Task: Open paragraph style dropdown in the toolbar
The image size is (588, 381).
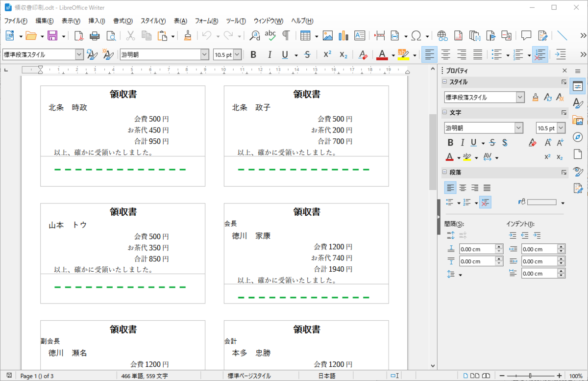Action: click(x=79, y=54)
